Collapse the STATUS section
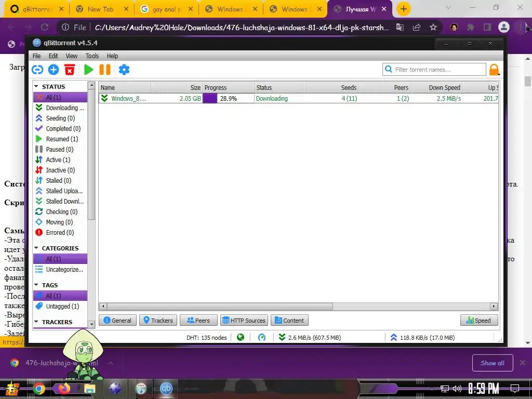532x399 pixels. coord(36,87)
